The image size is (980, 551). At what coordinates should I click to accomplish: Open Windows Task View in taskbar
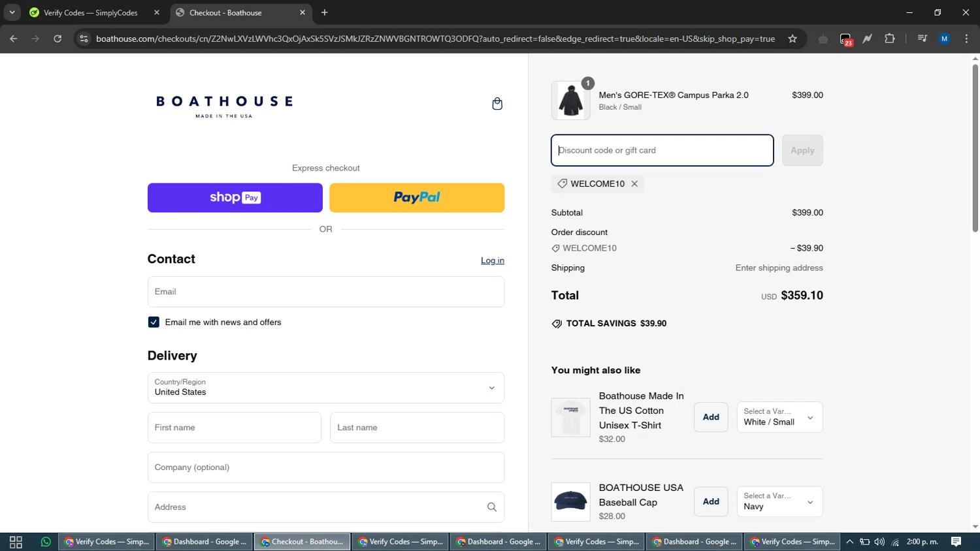(x=16, y=542)
